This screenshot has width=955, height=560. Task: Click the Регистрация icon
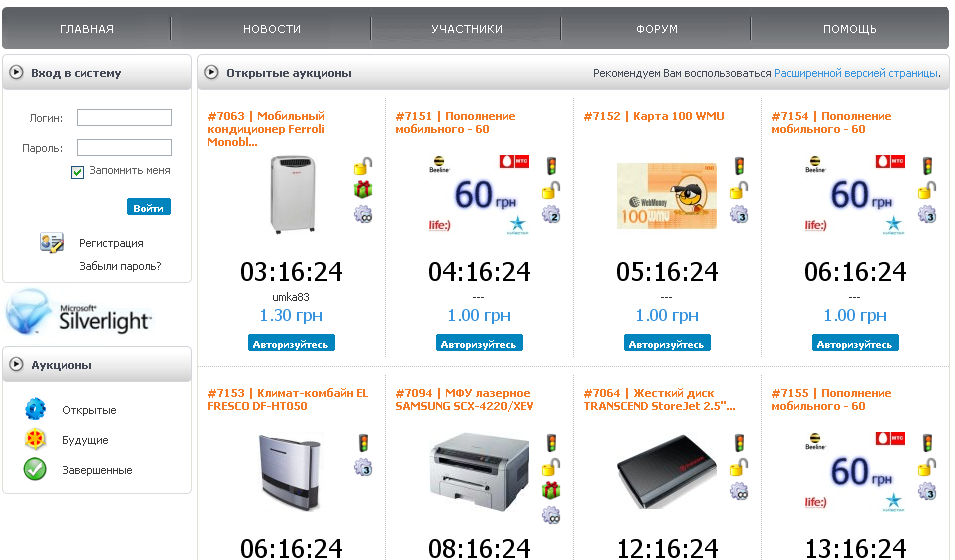(x=52, y=243)
